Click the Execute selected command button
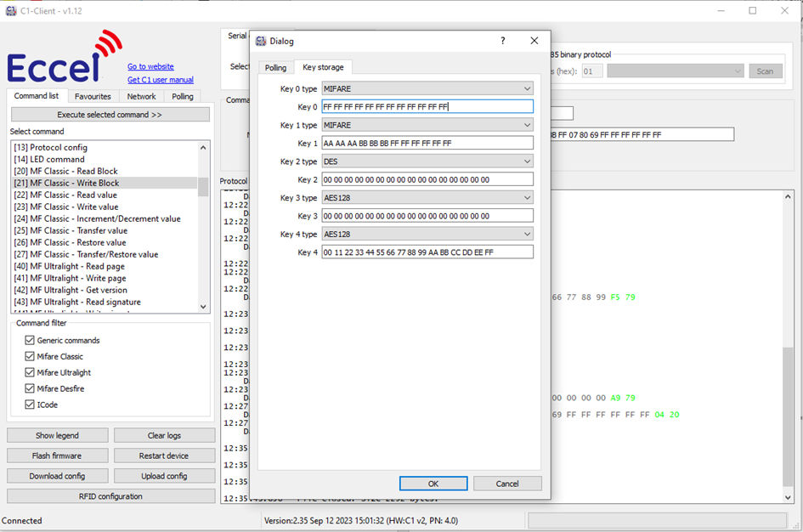The width and height of the screenshot is (803, 532). 110,115
